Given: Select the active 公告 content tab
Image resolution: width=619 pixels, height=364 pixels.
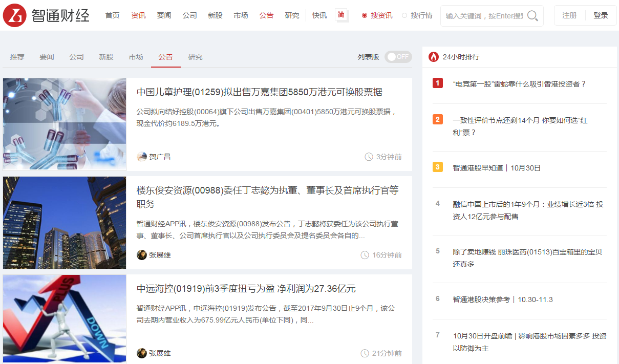Looking at the screenshot, I should 165,57.
